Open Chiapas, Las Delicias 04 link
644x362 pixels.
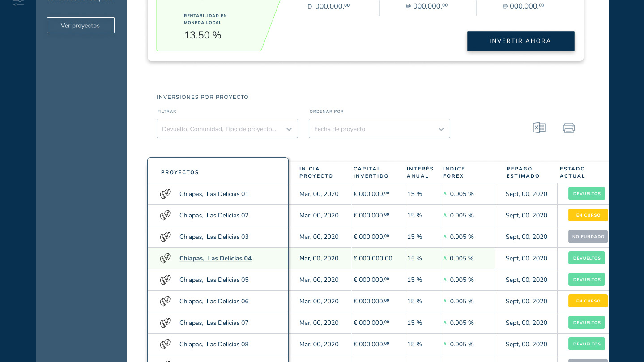pyautogui.click(x=215, y=258)
